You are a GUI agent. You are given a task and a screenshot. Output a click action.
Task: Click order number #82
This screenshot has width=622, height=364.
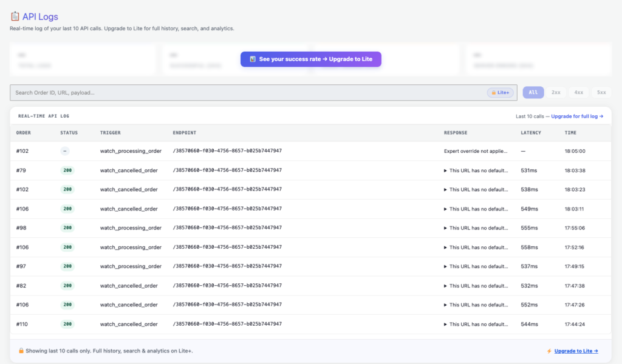[21, 286]
